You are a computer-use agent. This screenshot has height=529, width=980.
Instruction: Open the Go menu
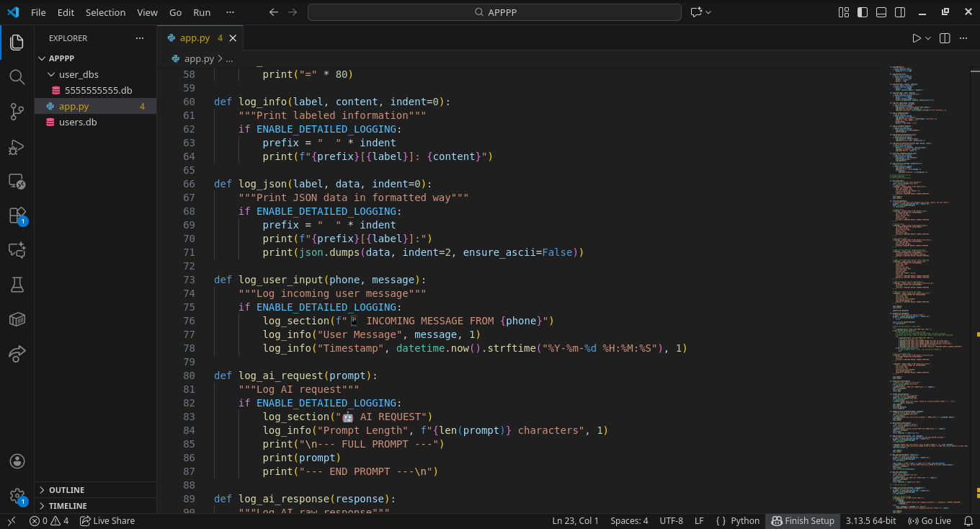coord(176,12)
